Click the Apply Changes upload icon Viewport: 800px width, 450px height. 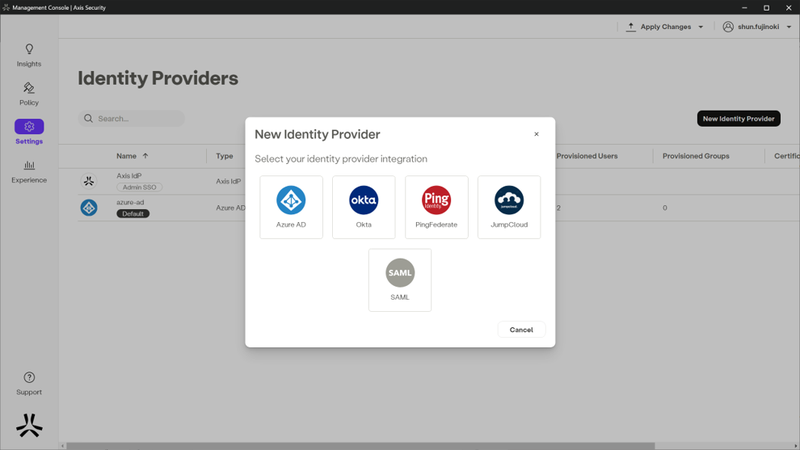(x=631, y=27)
